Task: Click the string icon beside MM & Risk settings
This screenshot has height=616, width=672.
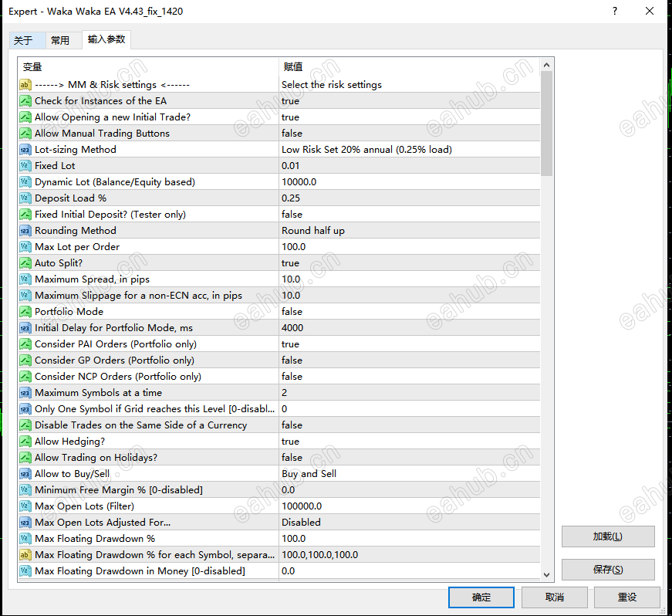Action: click(25, 85)
